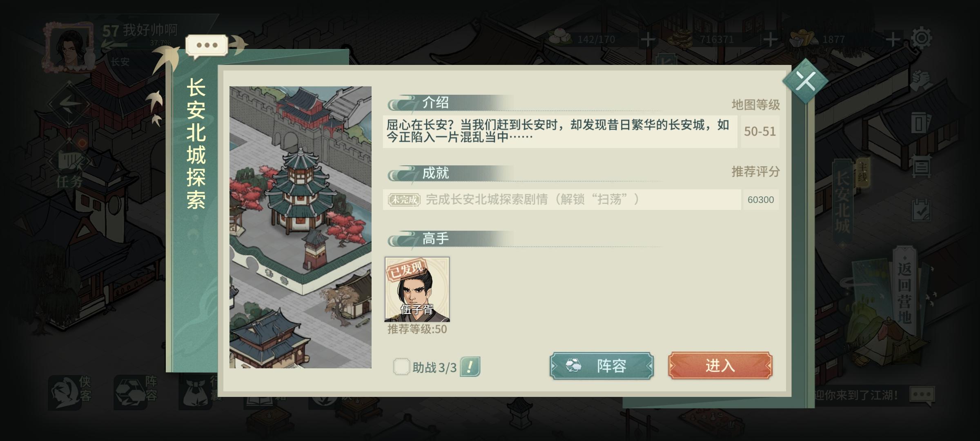Enable the 助战 assist checkbox

pos(401,366)
